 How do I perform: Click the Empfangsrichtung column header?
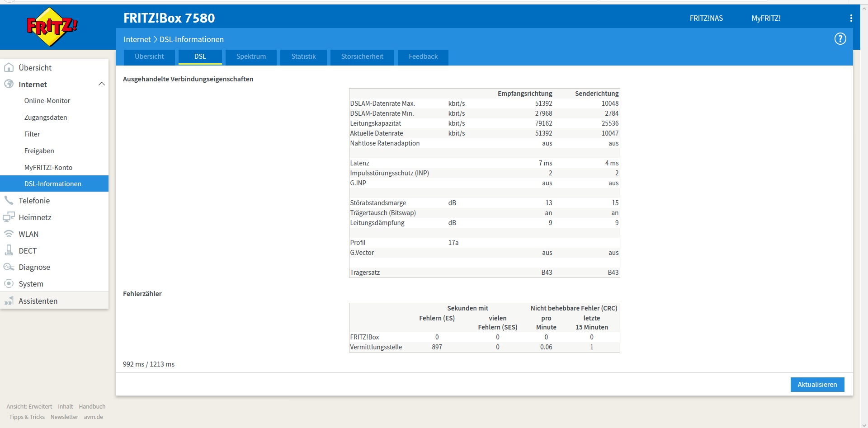point(525,94)
